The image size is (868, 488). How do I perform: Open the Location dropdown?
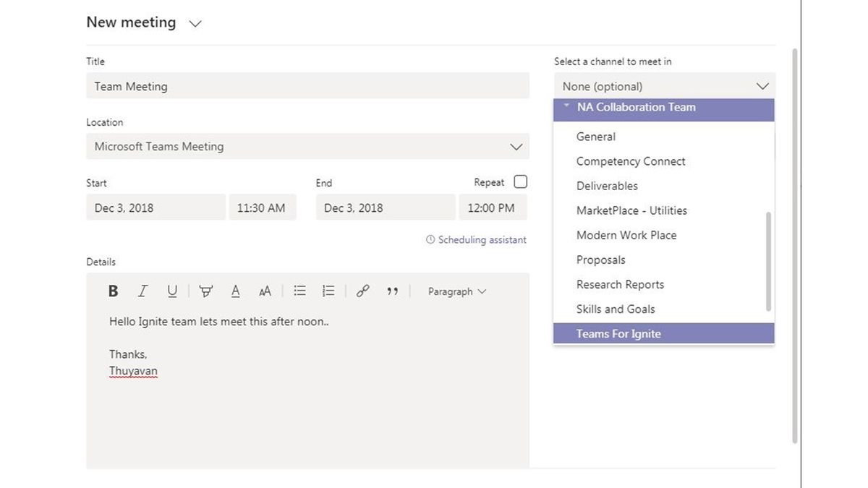pyautogui.click(x=307, y=146)
